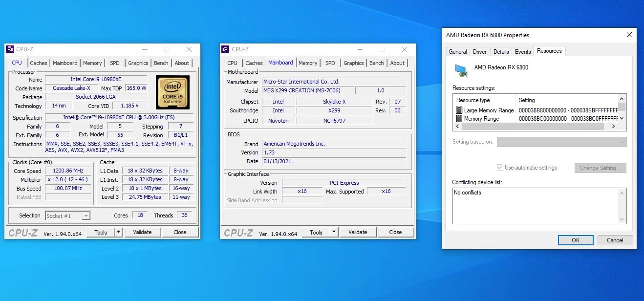Minimize the left CPU-Z window
644x301 pixels.
click(145, 49)
